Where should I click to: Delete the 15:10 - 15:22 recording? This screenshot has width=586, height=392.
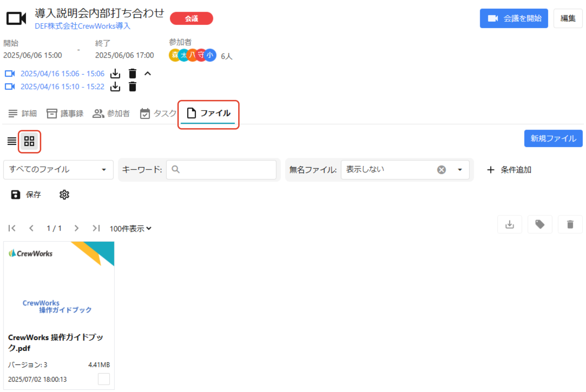[132, 87]
